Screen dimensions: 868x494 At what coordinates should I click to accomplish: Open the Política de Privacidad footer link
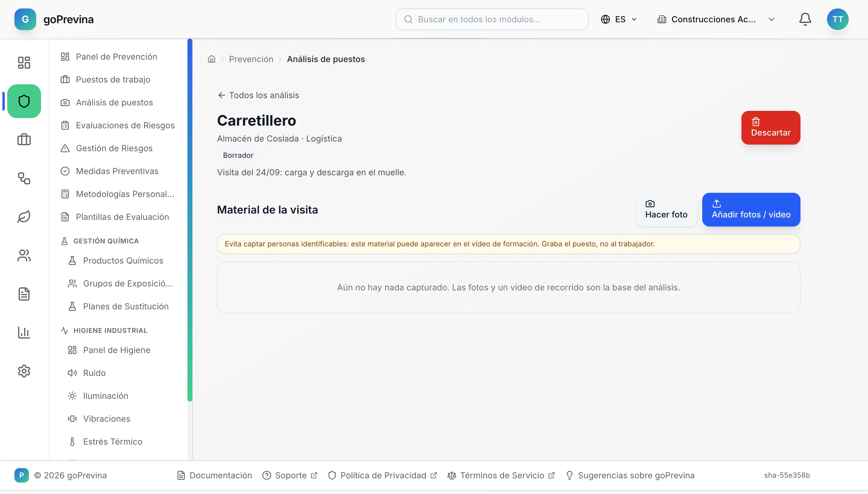coord(382,475)
